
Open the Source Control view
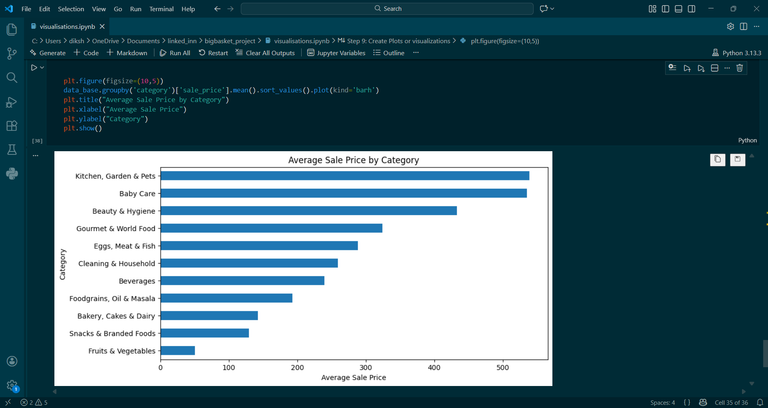[12, 53]
